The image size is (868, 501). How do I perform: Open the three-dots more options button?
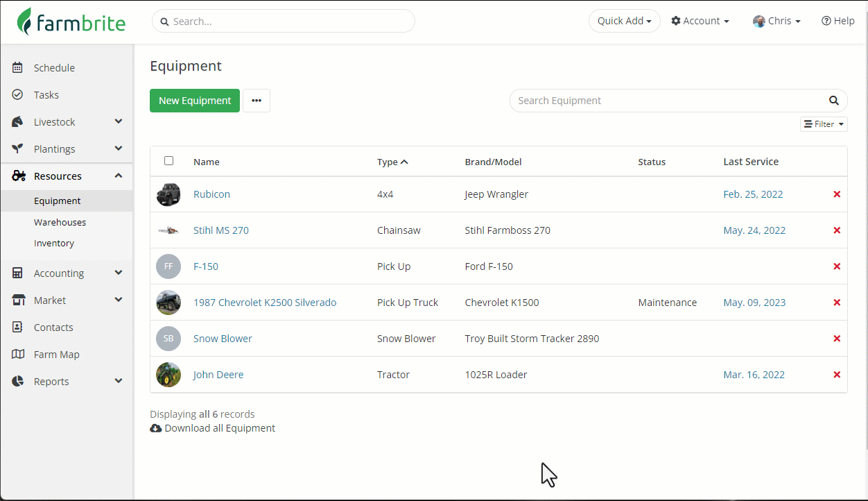click(257, 101)
